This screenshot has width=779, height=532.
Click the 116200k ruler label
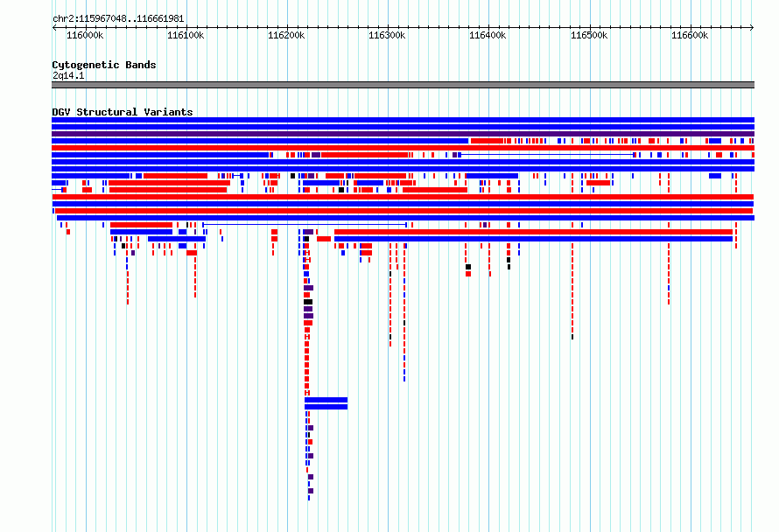click(287, 35)
